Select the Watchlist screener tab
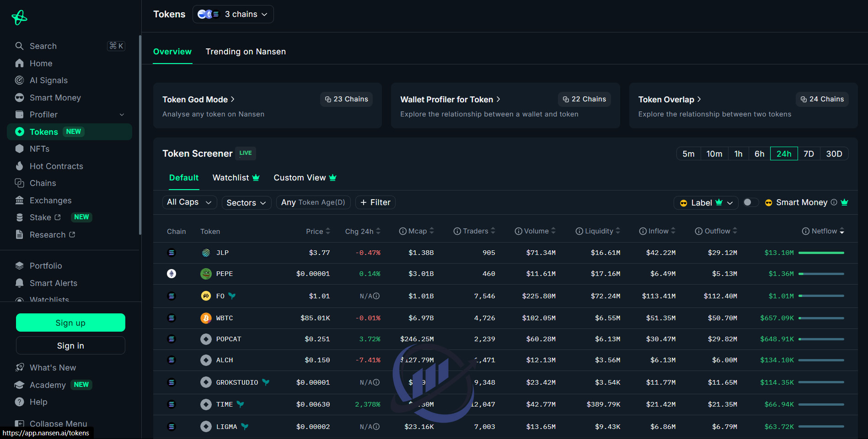 coord(236,178)
